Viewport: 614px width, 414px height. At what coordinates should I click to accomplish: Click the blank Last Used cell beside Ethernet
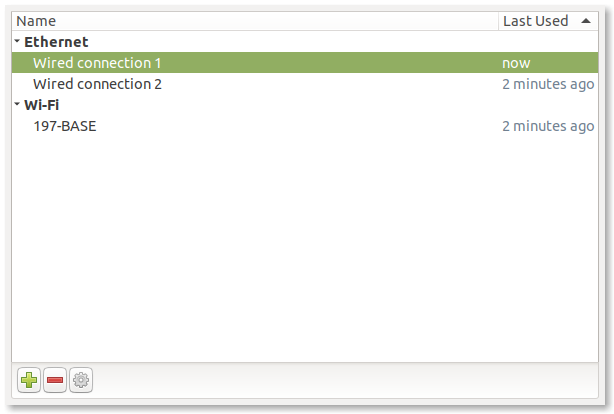[548, 42]
